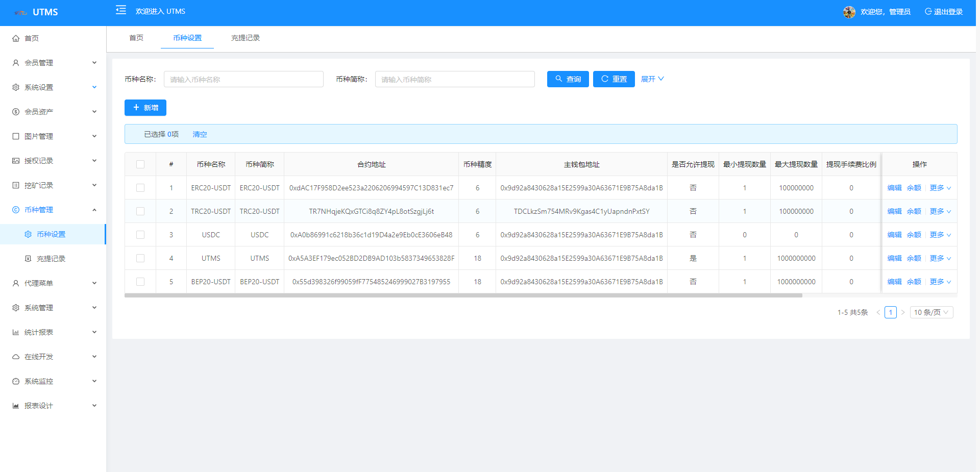Open the 挖矿记录 sidebar icon

[15, 185]
